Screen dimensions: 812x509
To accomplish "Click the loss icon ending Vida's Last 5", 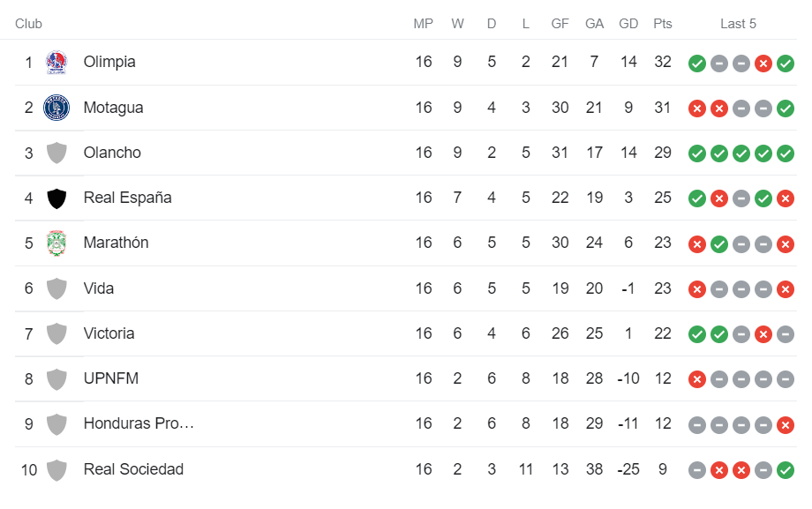I will coord(786,288).
